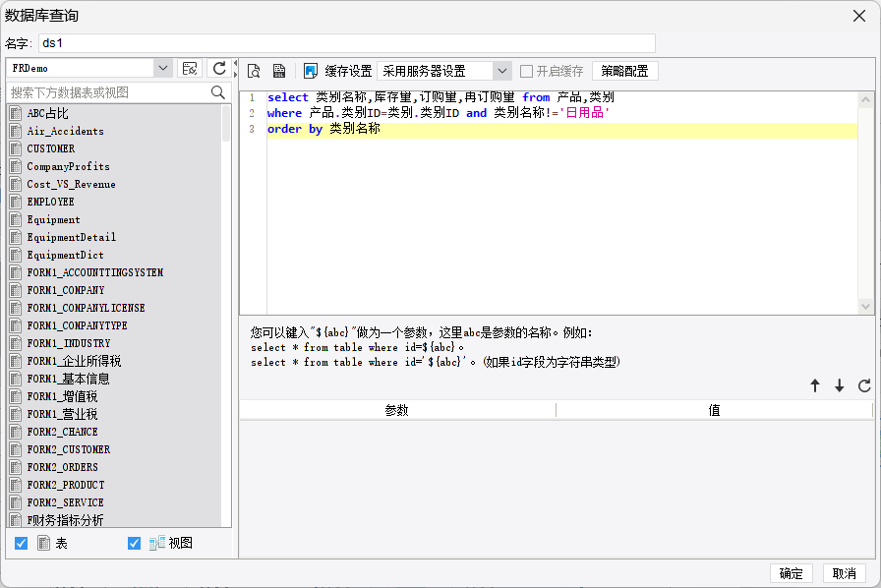The height and width of the screenshot is (588, 881).
Task: Click the 策略配置 button
Action: point(624,71)
